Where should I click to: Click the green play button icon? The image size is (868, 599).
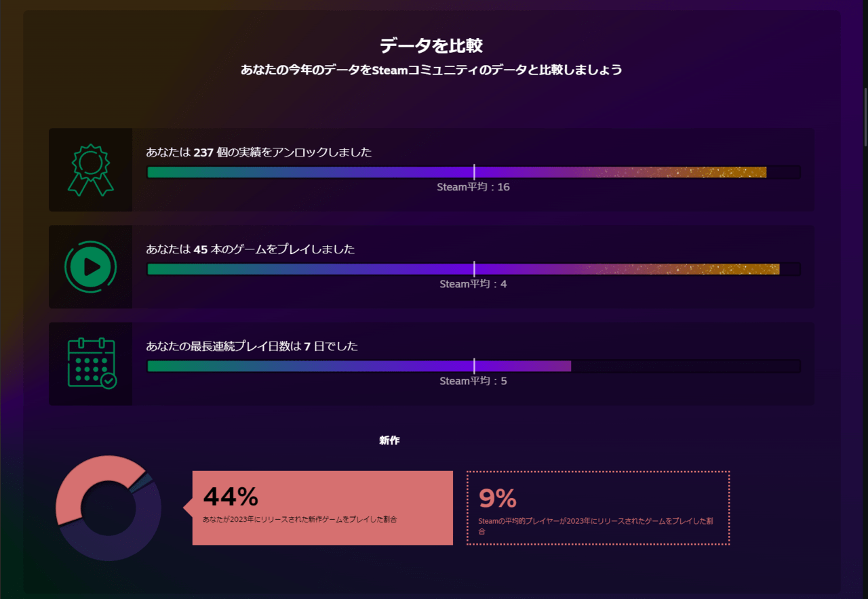(90, 267)
